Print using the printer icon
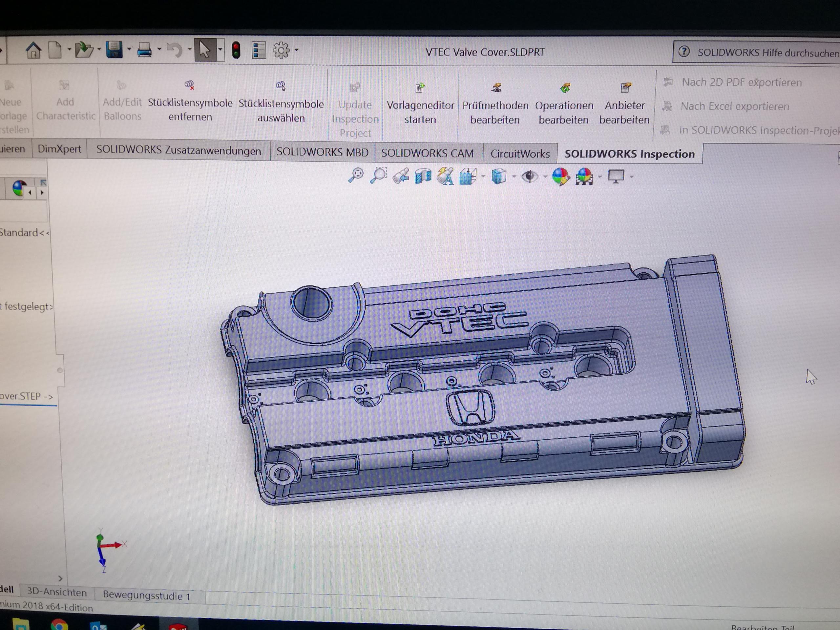This screenshot has height=630, width=840. click(x=144, y=50)
